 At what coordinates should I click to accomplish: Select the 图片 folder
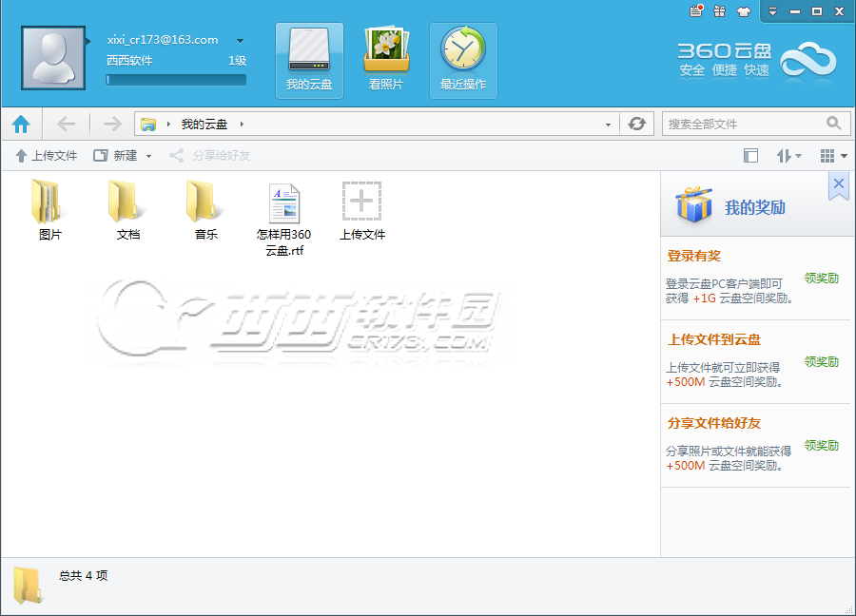coord(50,211)
